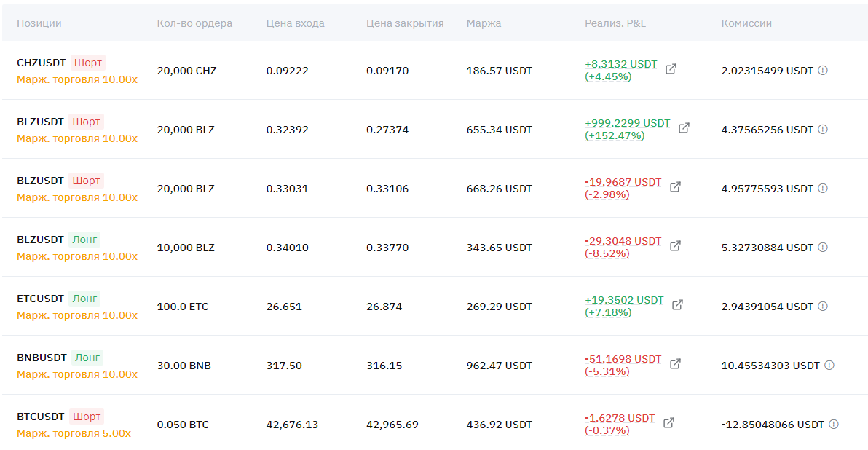Click Марж. торговля 5.00x under BTCUSDT
Image resolution: width=868 pixels, height=450 pixels.
tap(74, 433)
